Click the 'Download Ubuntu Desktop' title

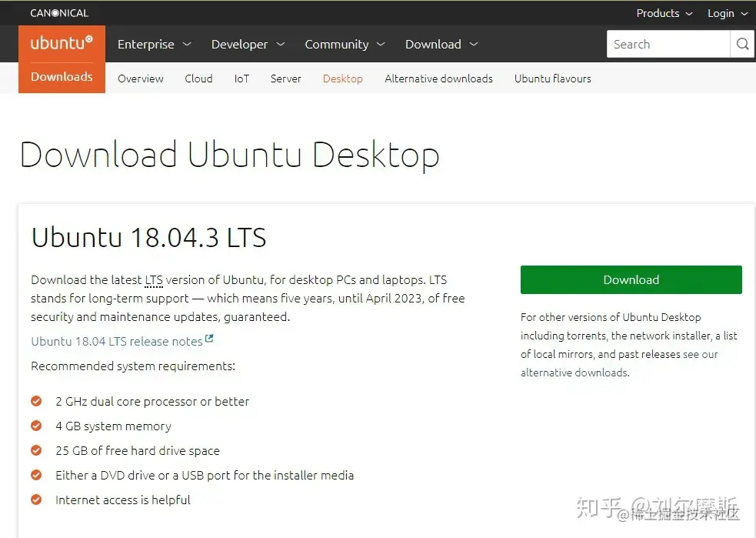pos(229,155)
